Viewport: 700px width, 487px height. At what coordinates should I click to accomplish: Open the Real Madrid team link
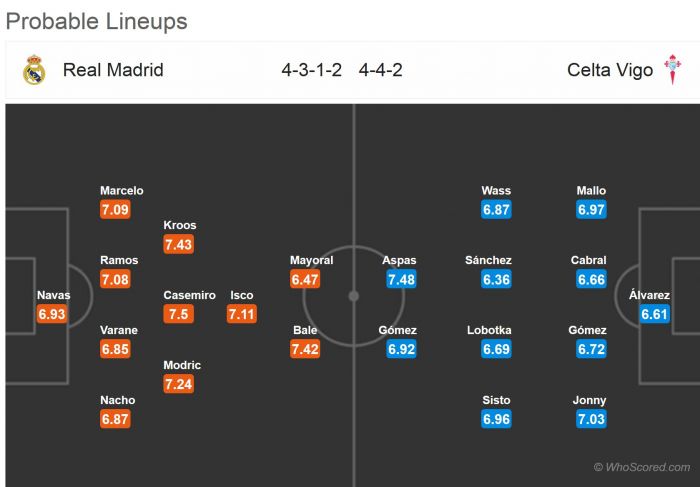(113, 70)
